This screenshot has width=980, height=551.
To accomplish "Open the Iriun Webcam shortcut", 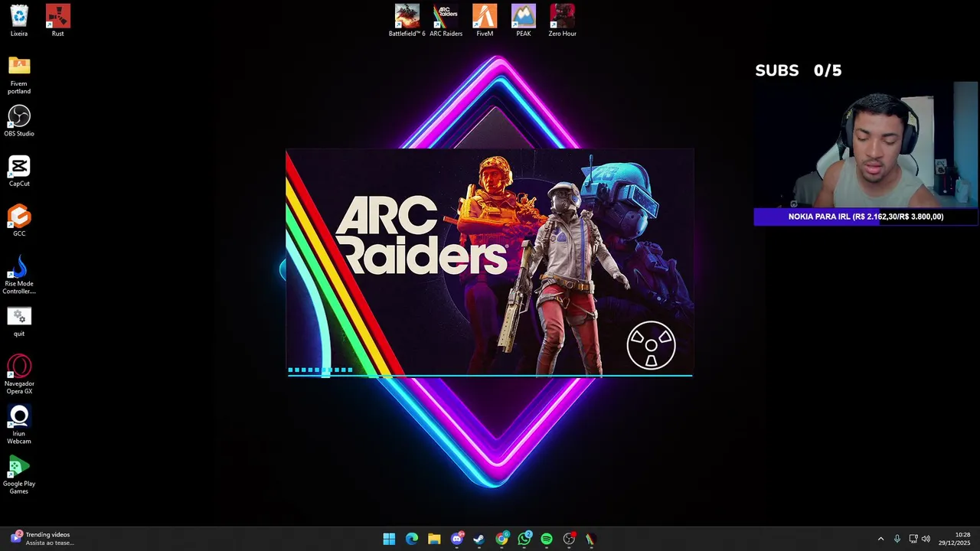I will tap(19, 424).
